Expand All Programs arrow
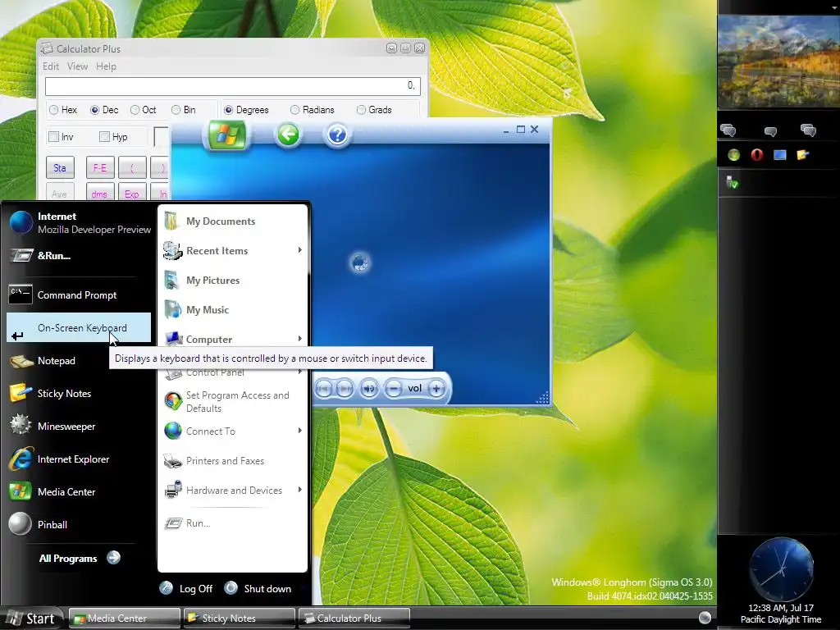 [113, 558]
